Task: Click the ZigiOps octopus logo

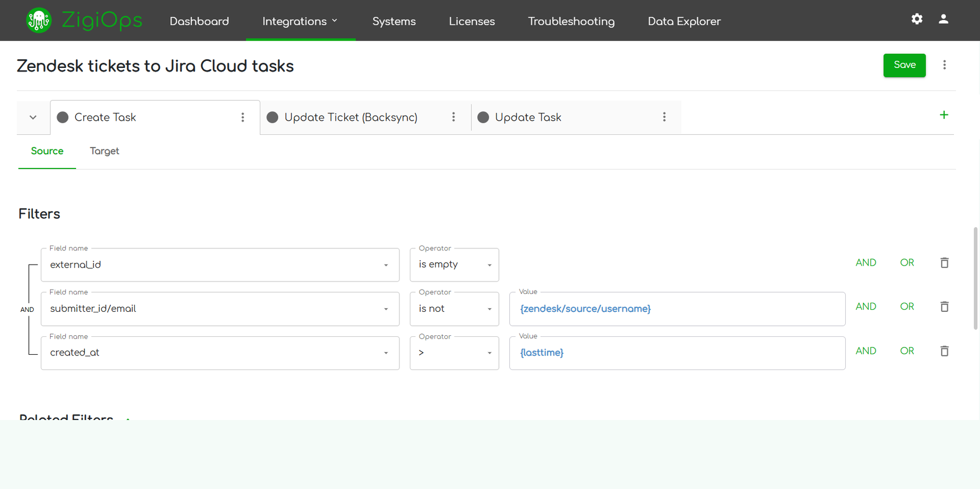Action: coord(39,21)
